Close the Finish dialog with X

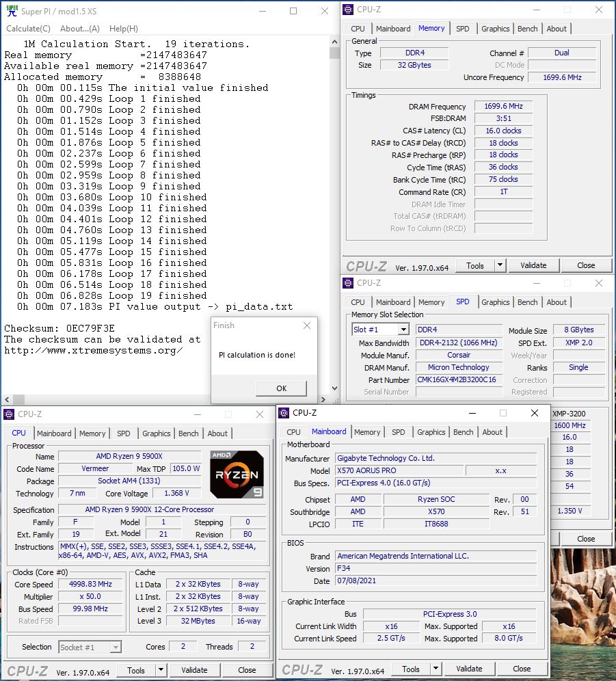[307, 325]
